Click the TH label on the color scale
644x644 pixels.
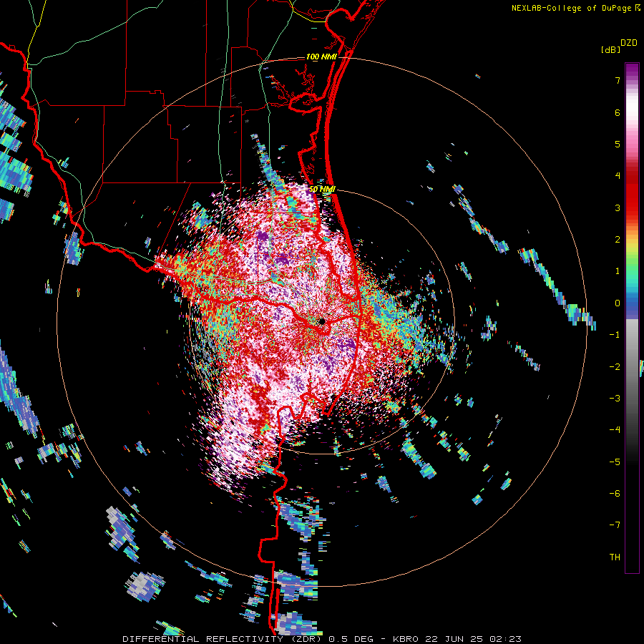point(615,557)
